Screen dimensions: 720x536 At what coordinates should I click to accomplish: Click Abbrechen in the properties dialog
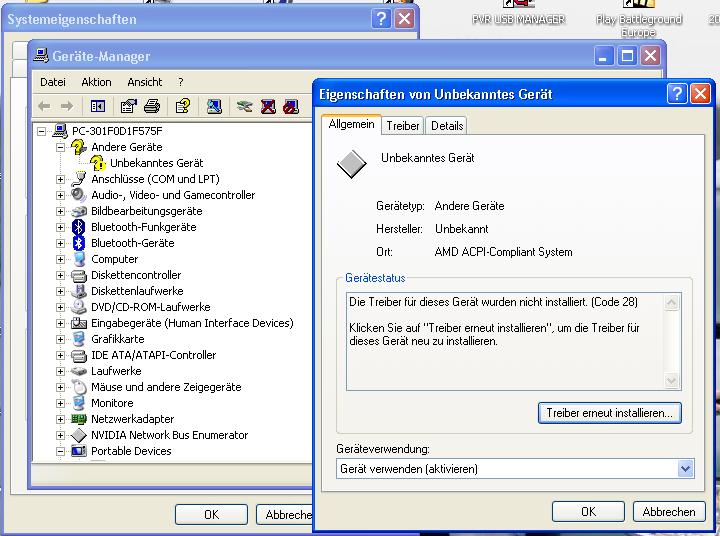pos(668,511)
